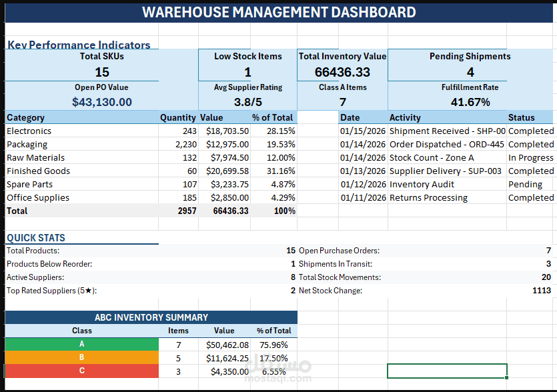
Task: Select the highlighted empty cell outlined in green
Action: point(447,371)
